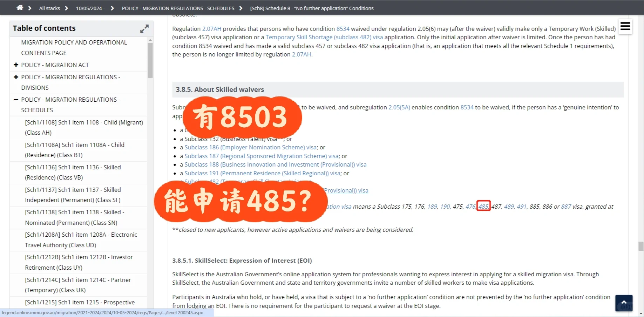Open Subclass 187 Regional Sponsored Migration Scheme link
Image resolution: width=644 pixels, height=317 pixels.
coord(262,156)
